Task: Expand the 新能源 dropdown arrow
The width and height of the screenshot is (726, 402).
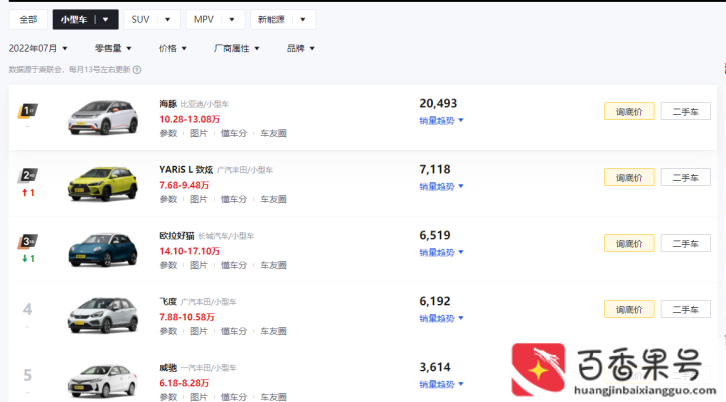Action: click(x=303, y=19)
